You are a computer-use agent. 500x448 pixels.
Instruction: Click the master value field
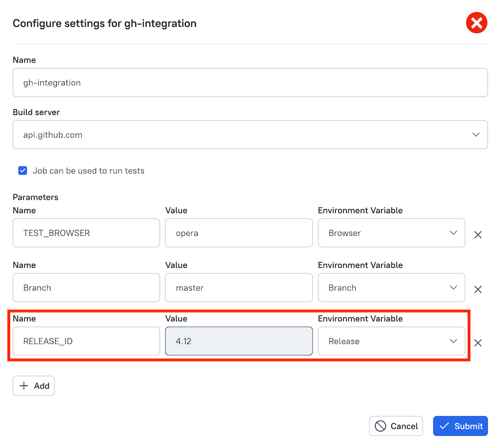239,288
